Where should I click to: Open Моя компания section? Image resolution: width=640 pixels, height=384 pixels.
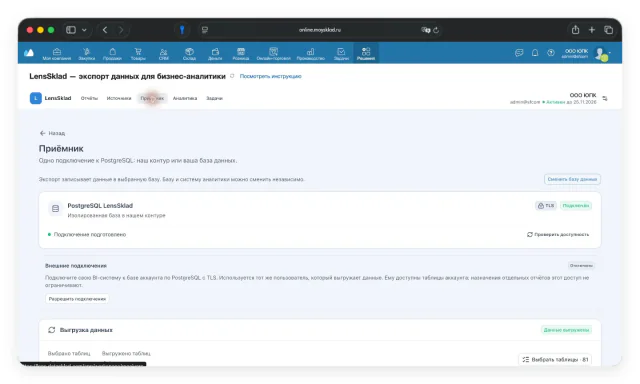[x=57, y=54]
